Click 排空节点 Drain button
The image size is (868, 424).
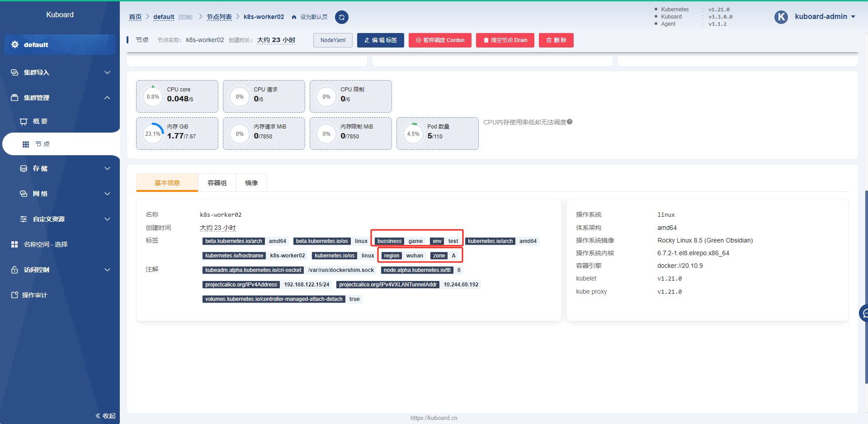click(505, 40)
